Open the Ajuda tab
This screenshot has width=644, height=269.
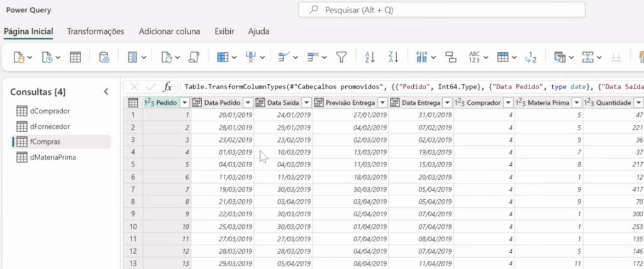tap(258, 31)
